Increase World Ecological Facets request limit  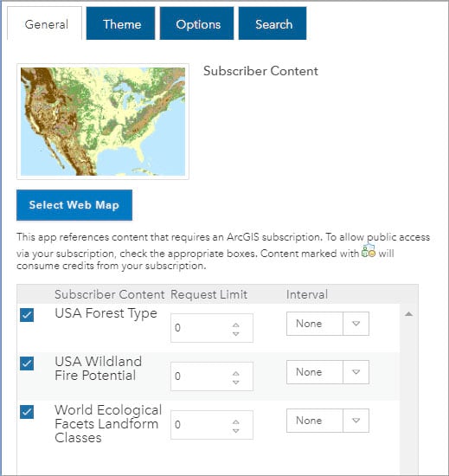tap(235, 422)
